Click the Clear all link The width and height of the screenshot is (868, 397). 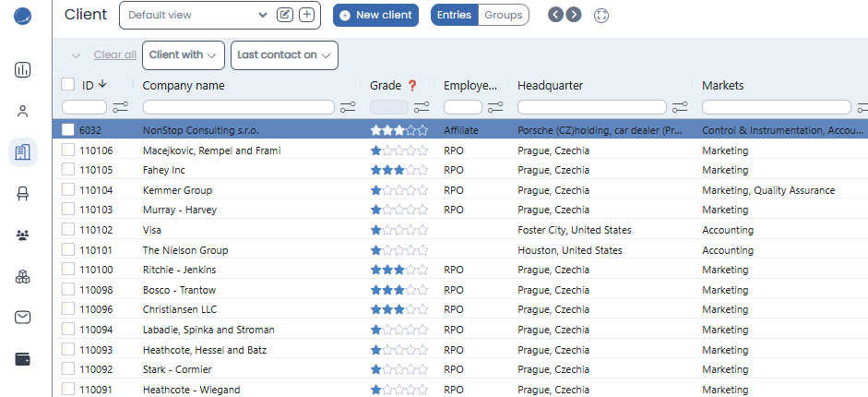115,55
